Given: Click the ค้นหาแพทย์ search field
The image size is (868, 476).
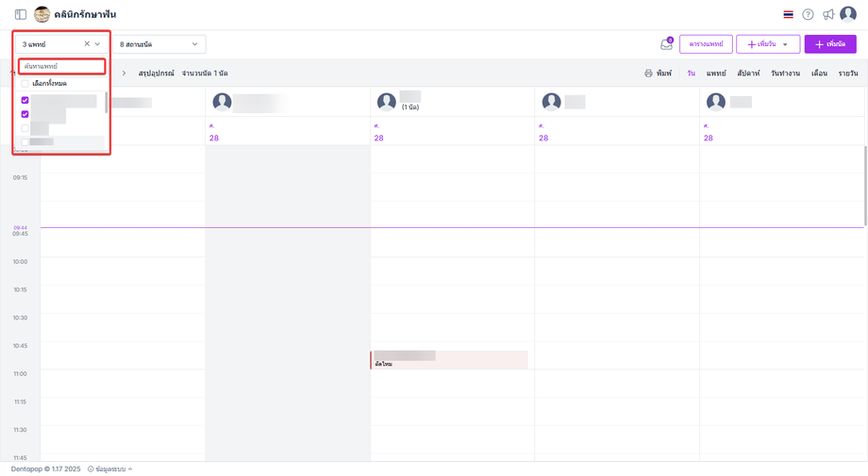Looking at the screenshot, I should pyautogui.click(x=61, y=67).
